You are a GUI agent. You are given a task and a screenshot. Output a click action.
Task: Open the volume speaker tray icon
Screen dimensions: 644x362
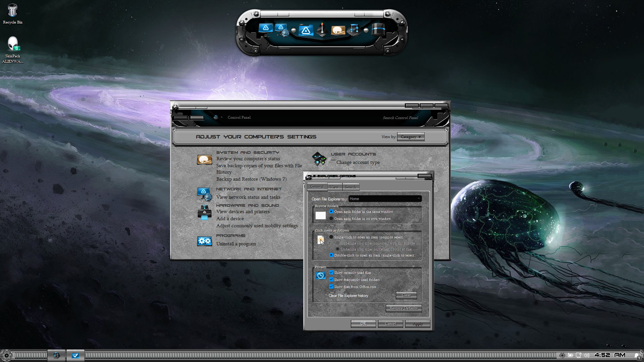pyautogui.click(x=587, y=355)
